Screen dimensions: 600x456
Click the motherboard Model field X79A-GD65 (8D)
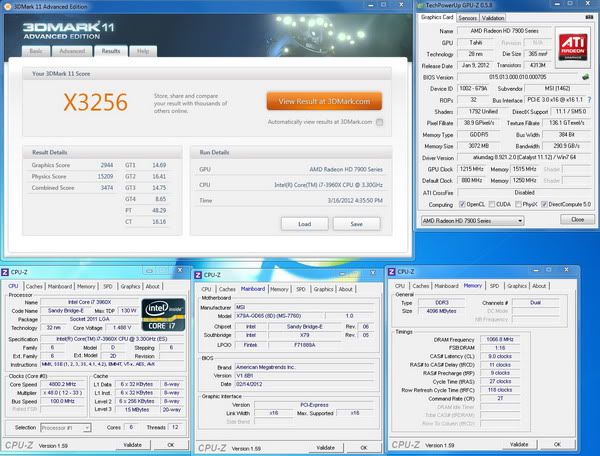click(280, 316)
